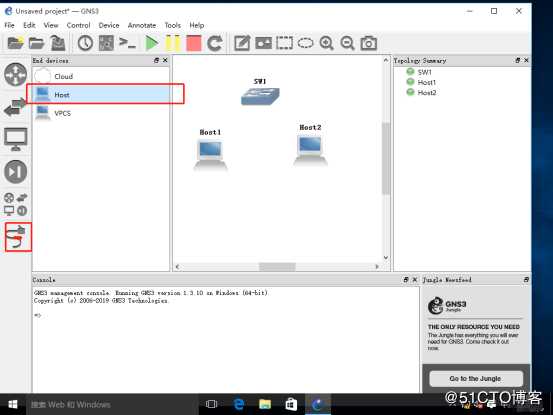Image resolution: width=553 pixels, height=415 pixels.
Task: Click the zoom out magnifier icon
Action: click(x=347, y=43)
